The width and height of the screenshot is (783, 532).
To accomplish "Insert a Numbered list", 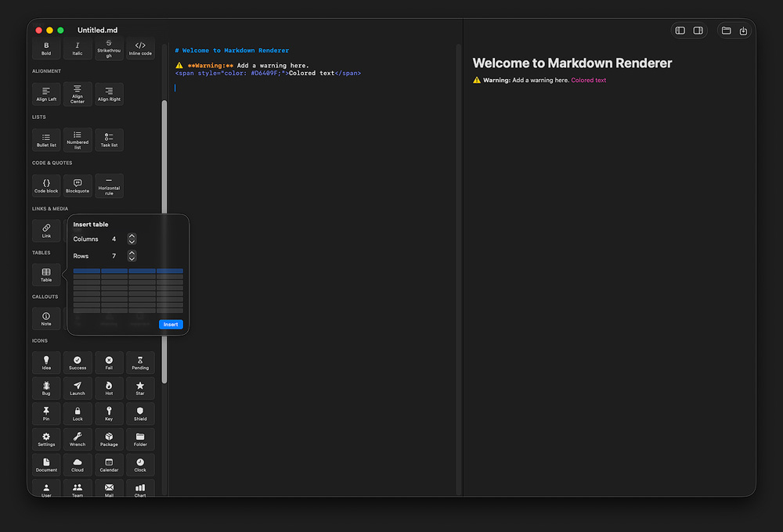I will coord(78,140).
